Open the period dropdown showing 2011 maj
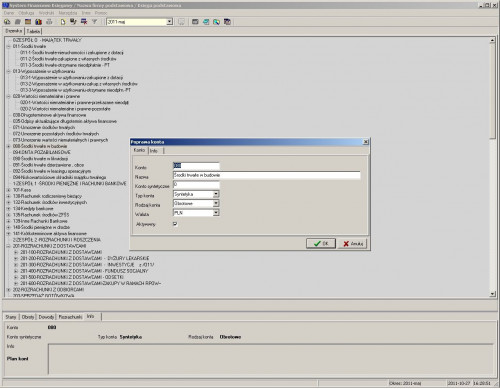This screenshot has width=500, height=389. coord(169,22)
